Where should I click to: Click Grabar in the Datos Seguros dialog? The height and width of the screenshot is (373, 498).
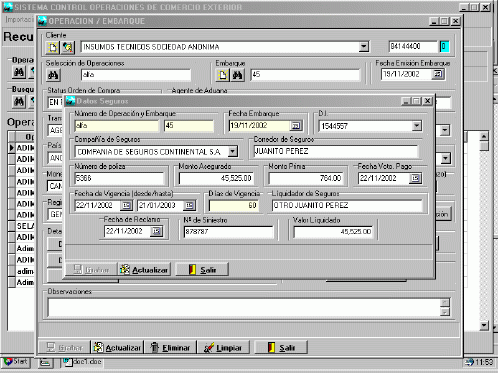pyautogui.click(x=91, y=269)
